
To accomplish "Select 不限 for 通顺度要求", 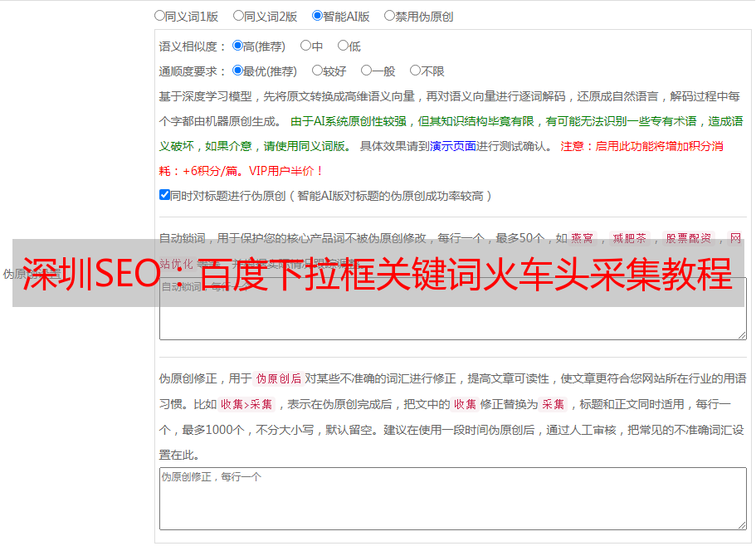I will 415,71.
